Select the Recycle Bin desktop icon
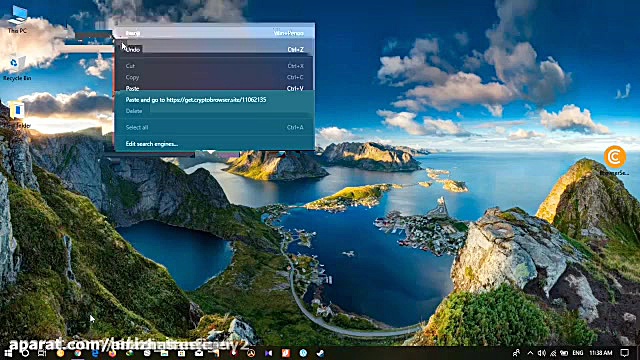 pos(17,68)
